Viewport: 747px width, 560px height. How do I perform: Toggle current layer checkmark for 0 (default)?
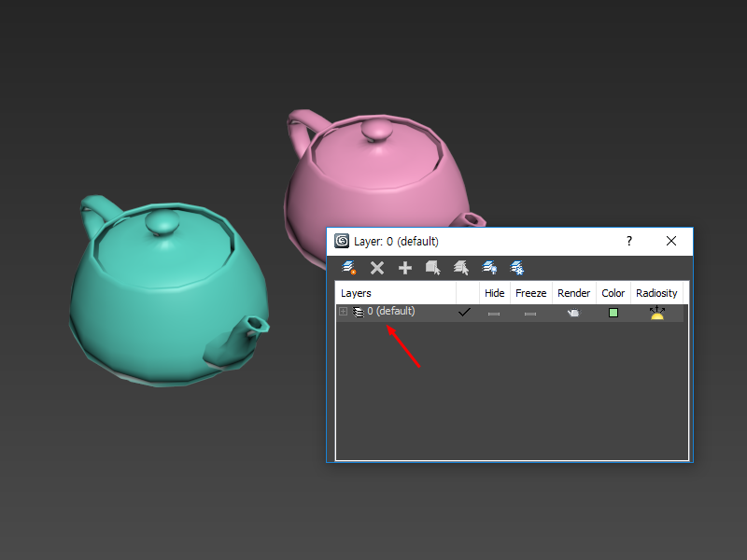click(x=464, y=313)
